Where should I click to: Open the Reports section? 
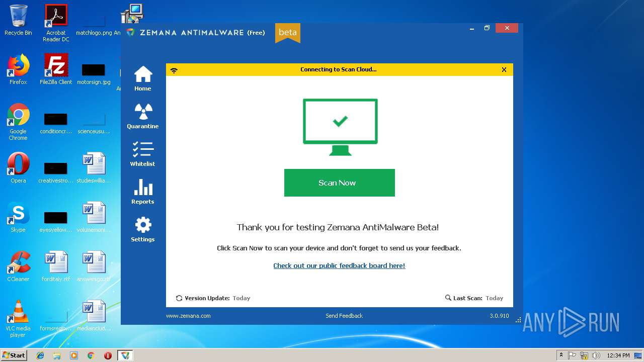click(x=143, y=192)
